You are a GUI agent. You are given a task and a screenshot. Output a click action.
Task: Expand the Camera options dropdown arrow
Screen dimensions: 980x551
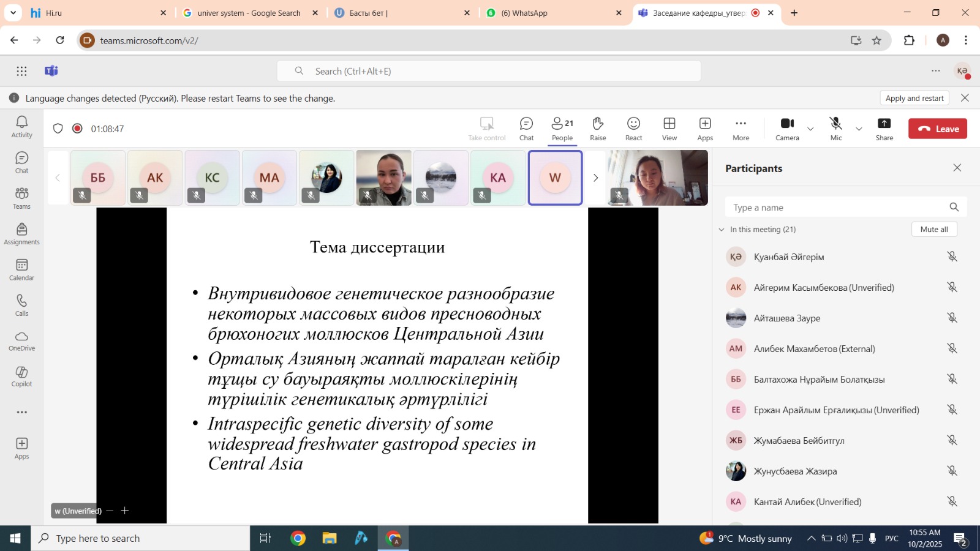click(810, 129)
